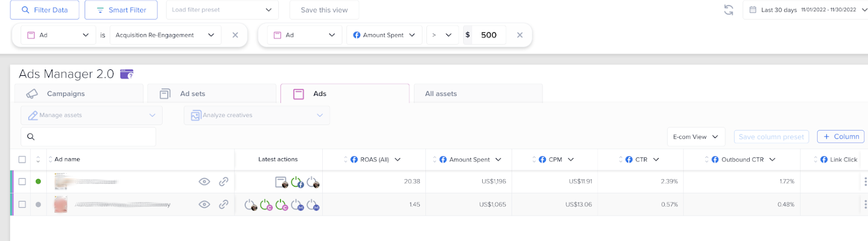Open row options menu for first ad
868x241 pixels.
pyautogui.click(x=865, y=182)
